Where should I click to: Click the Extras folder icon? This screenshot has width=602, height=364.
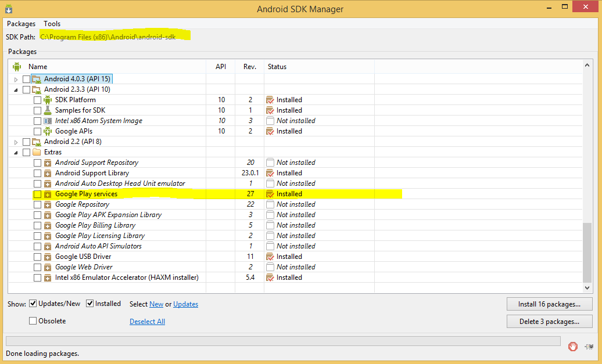37,152
